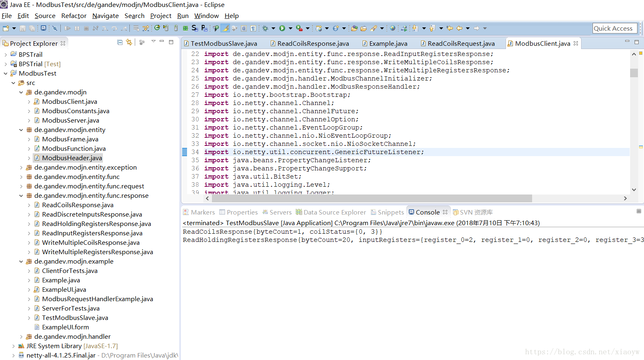Click the green Run button

tap(282, 28)
